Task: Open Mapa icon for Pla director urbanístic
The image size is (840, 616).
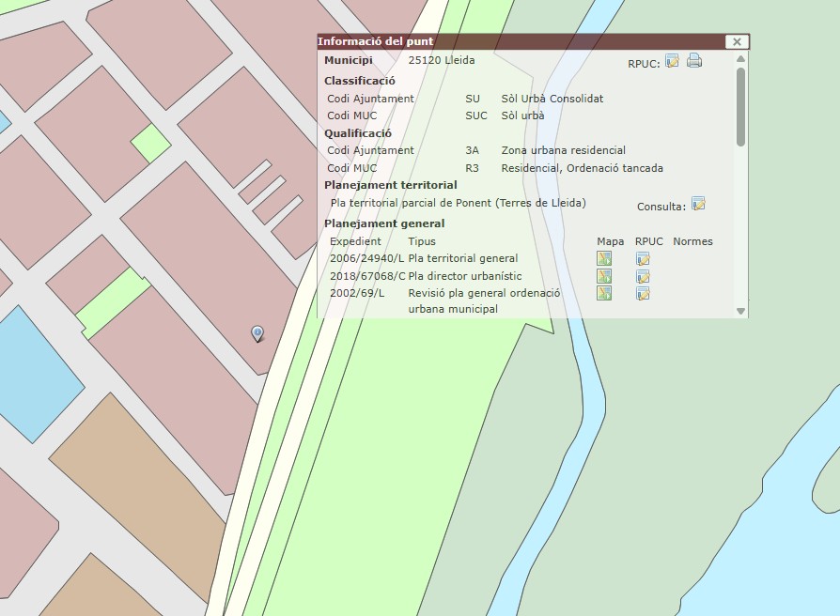Action: [604, 276]
